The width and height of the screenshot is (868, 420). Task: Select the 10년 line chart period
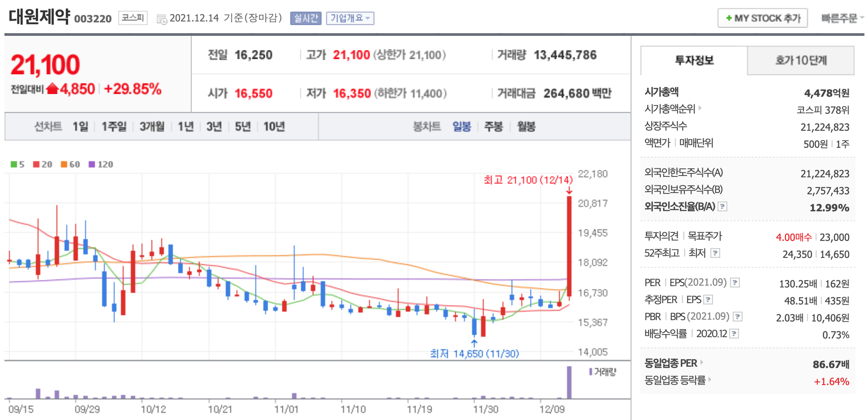[x=274, y=127]
